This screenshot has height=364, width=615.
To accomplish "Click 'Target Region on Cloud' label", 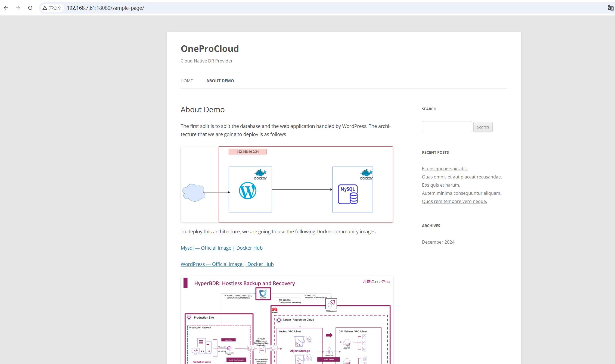I will (298, 320).
